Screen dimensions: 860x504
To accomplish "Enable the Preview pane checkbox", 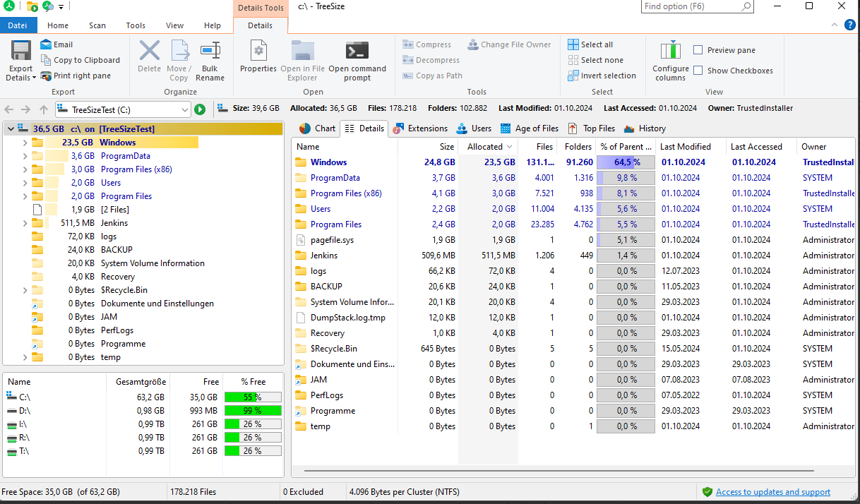I will point(698,50).
